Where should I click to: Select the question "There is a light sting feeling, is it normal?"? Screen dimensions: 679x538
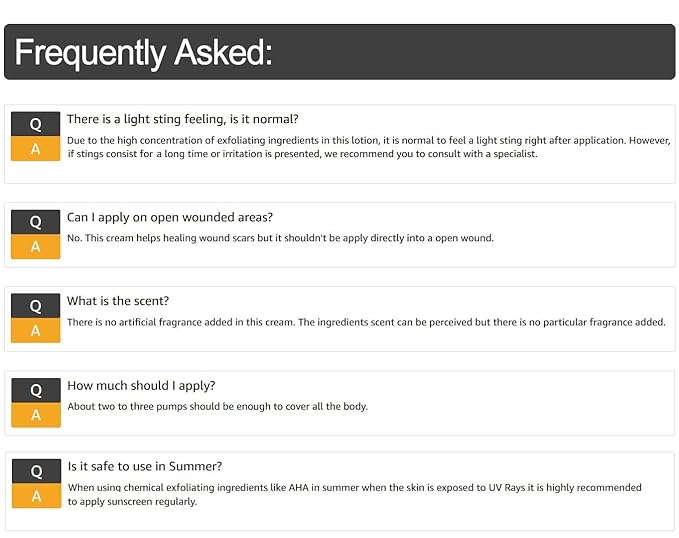tap(182, 119)
